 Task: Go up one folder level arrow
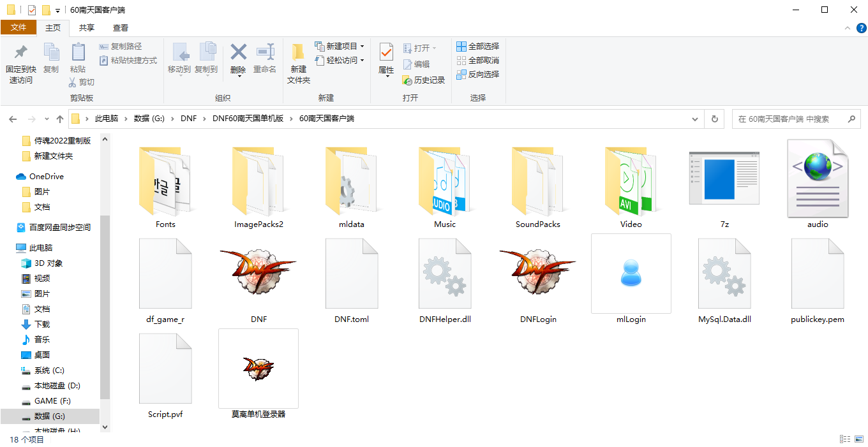pyautogui.click(x=60, y=119)
